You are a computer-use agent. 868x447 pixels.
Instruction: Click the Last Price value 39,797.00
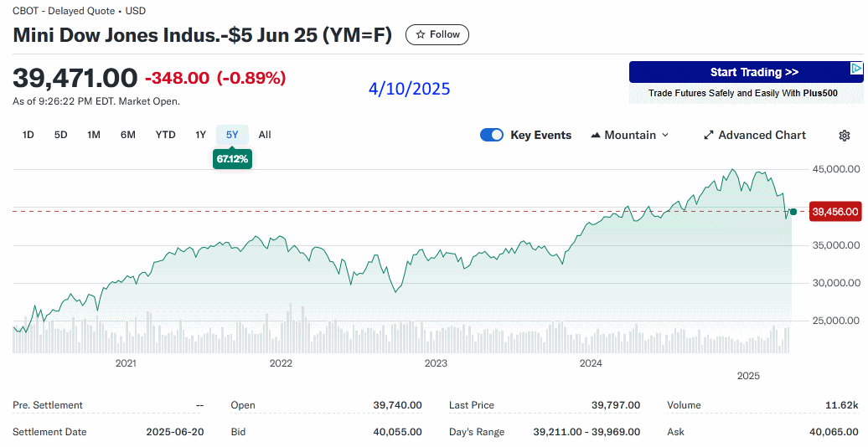(x=616, y=405)
